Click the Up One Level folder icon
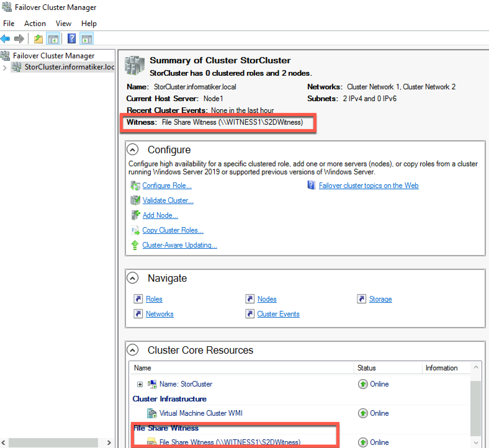This screenshot has width=489, height=448. [x=38, y=39]
